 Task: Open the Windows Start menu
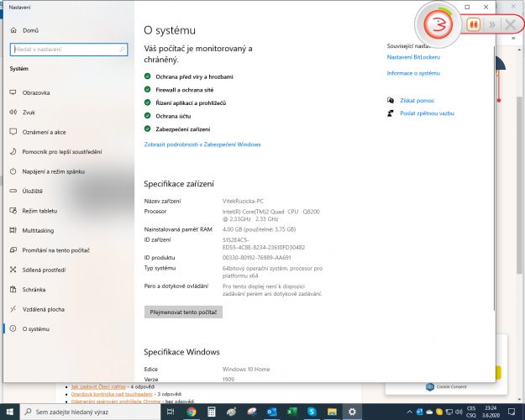coord(10,412)
